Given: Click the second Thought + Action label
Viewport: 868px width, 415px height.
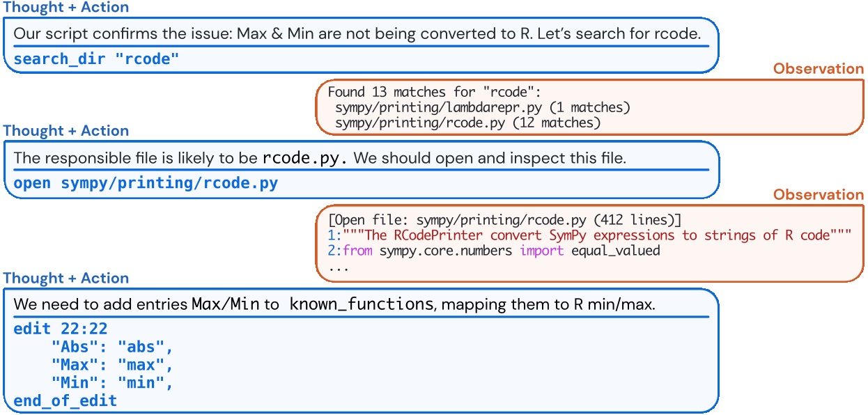Looking at the screenshot, I should click(65, 130).
